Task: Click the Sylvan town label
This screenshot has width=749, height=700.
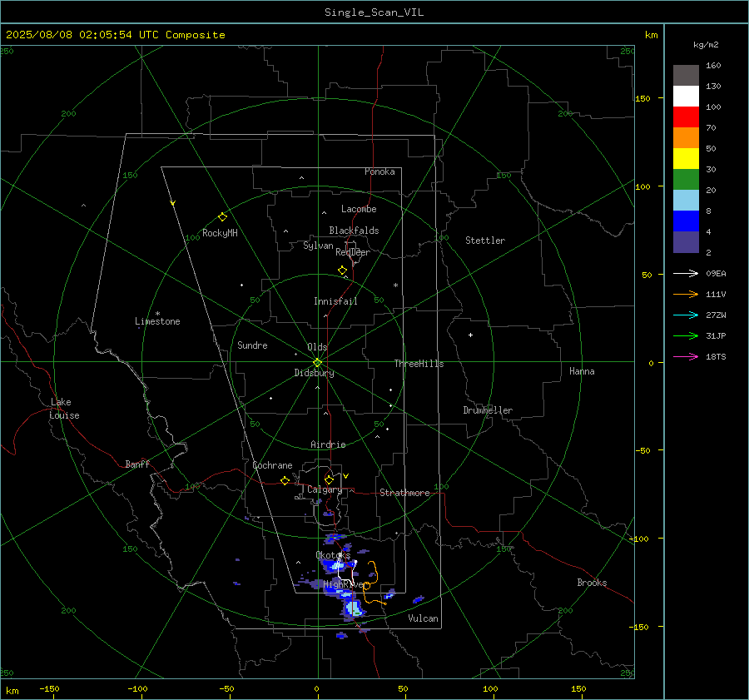Action: click(318, 246)
